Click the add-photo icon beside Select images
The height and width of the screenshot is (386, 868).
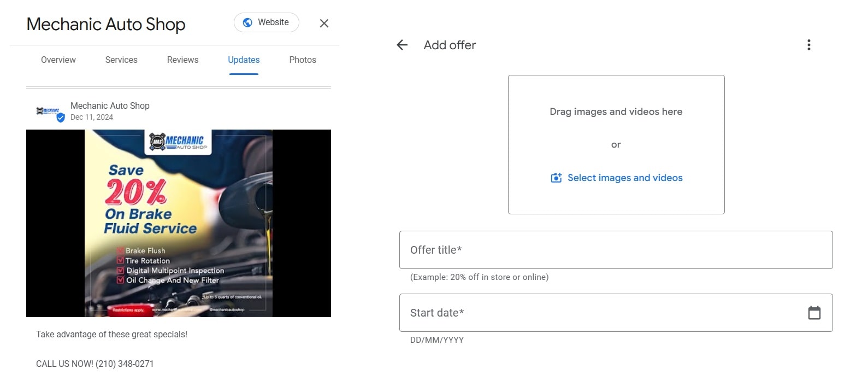(556, 178)
